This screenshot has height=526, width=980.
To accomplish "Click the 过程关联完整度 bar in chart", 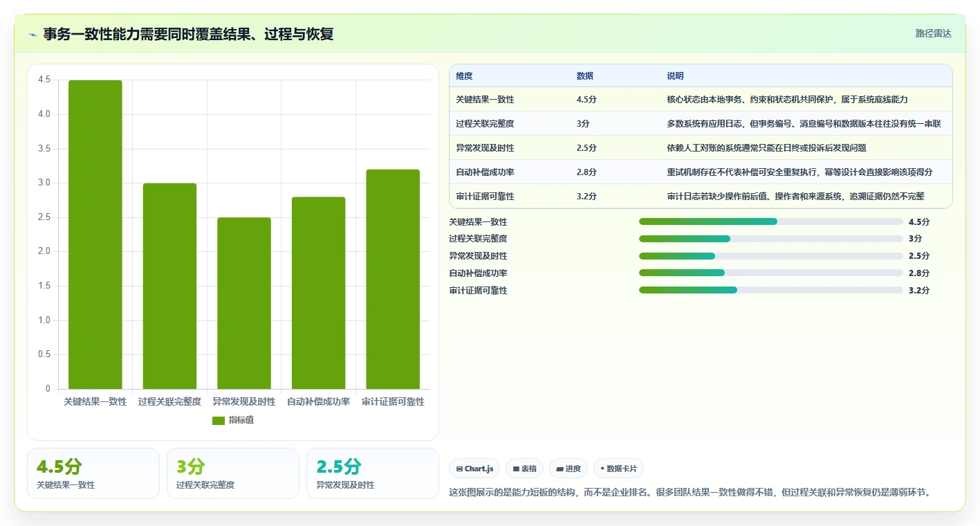I will point(169,286).
